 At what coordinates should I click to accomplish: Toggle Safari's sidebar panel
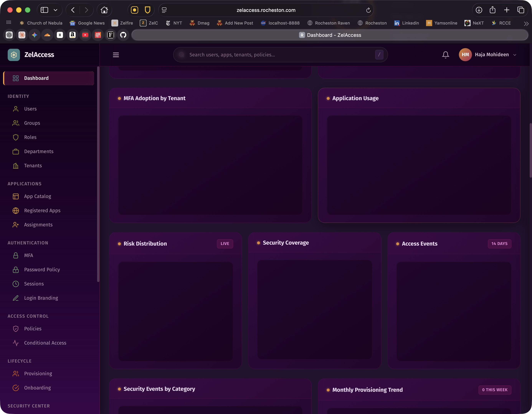click(x=44, y=10)
